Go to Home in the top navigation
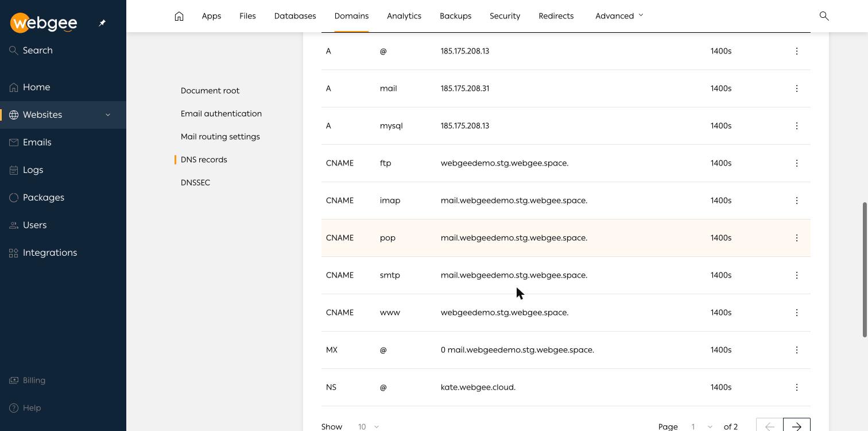 179,16
